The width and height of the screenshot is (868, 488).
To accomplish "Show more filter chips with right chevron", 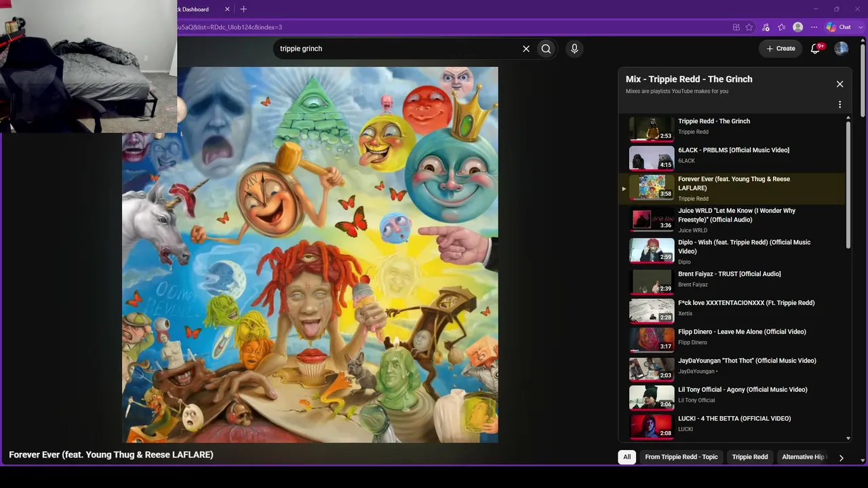I will click(841, 457).
